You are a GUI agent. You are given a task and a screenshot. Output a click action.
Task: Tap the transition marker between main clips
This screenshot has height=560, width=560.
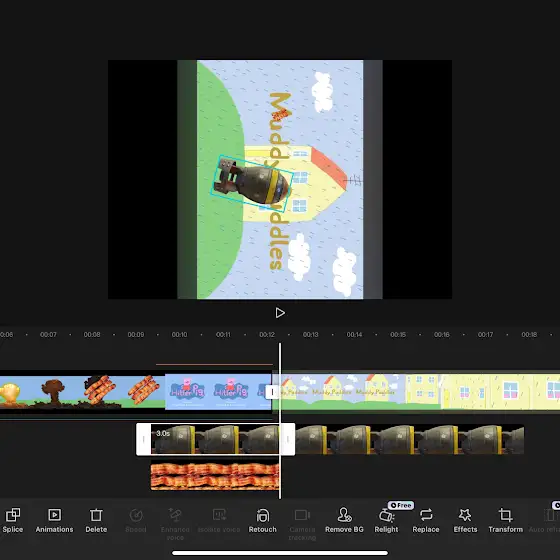pos(272,392)
